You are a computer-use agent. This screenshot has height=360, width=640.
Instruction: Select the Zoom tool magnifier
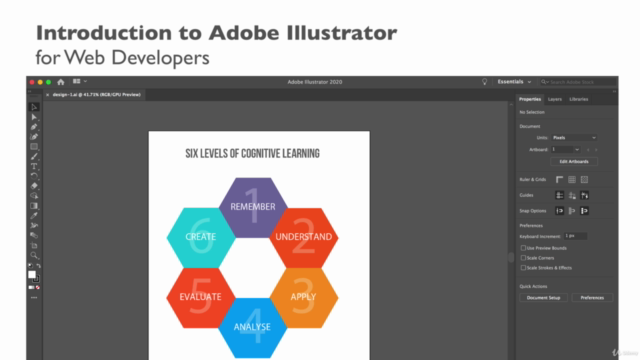tap(34, 256)
